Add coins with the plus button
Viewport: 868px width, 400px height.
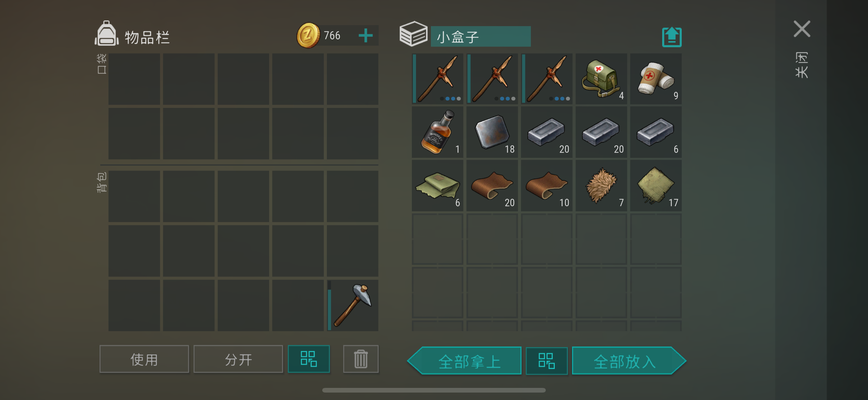click(x=366, y=35)
